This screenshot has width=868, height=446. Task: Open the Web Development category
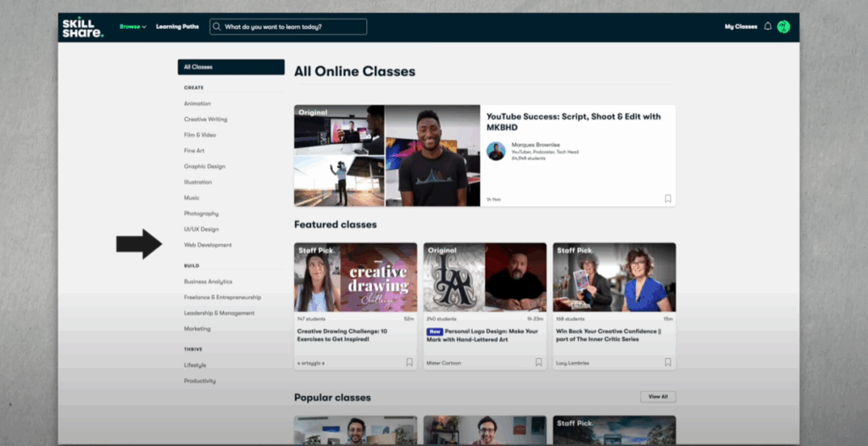point(208,245)
